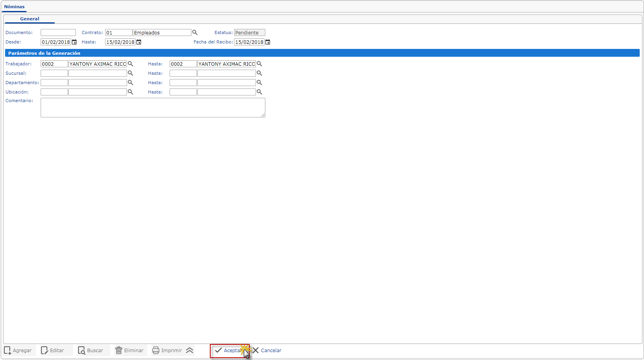Click the Agregar toolbar button
Viewport: 644px width, 360px height.
[x=18, y=350]
